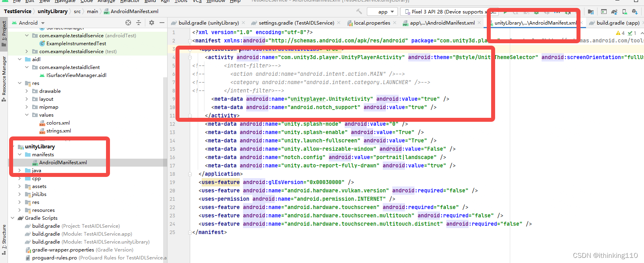644x263 pixels.
Task: Expand com.example.testaidlservice (test) package
Action: 27,52
